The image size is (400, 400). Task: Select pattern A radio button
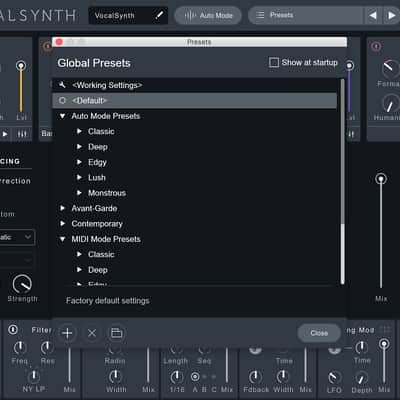(195, 377)
